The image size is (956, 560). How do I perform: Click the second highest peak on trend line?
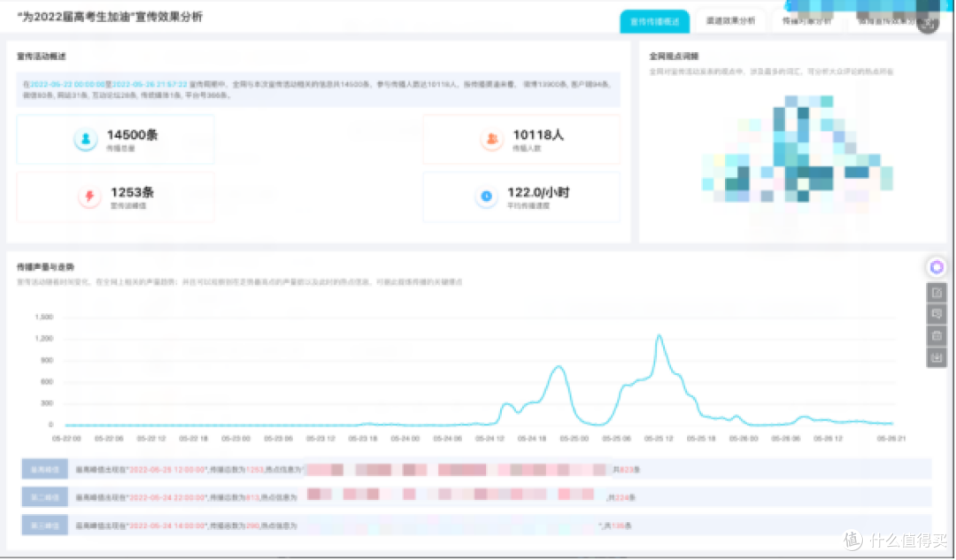click(559, 367)
